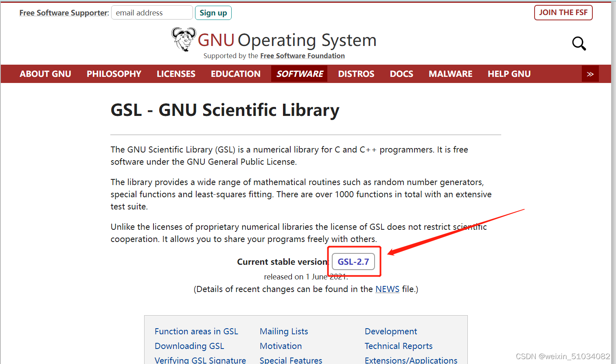Click HELP GNU in the menu bar
616x364 pixels.
509,74
